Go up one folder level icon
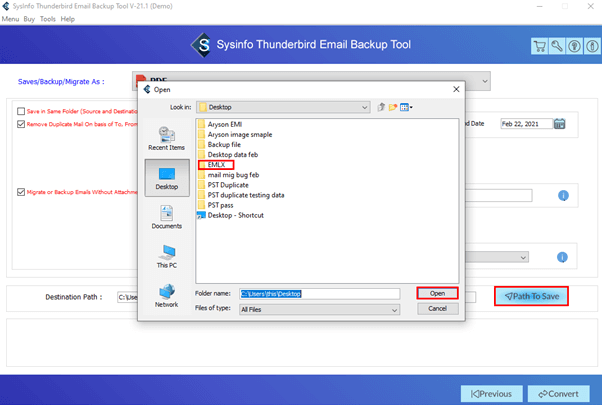 pos(381,107)
